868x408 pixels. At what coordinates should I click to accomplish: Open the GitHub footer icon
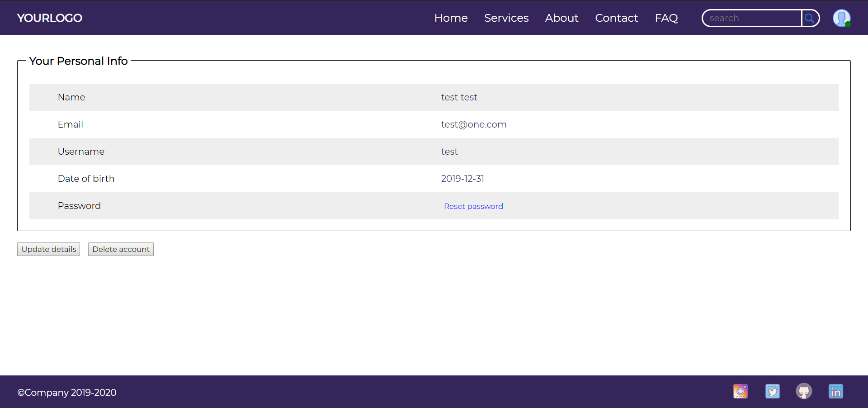804,391
